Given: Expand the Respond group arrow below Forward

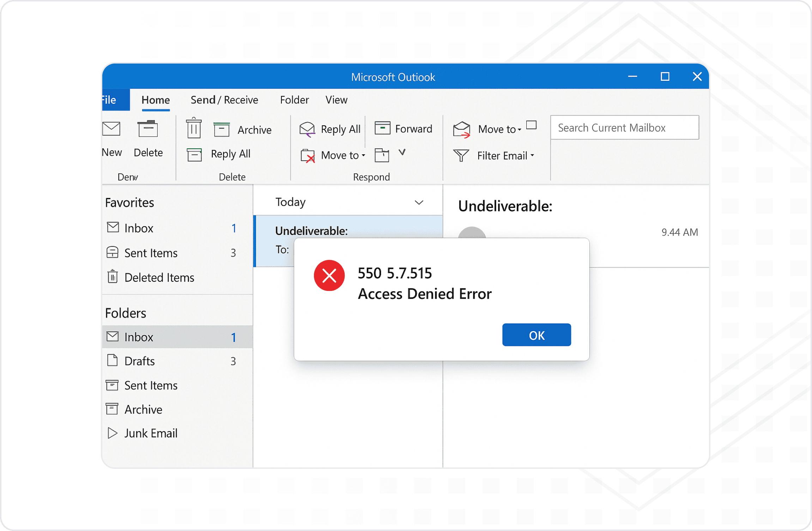Looking at the screenshot, I should pos(402,152).
